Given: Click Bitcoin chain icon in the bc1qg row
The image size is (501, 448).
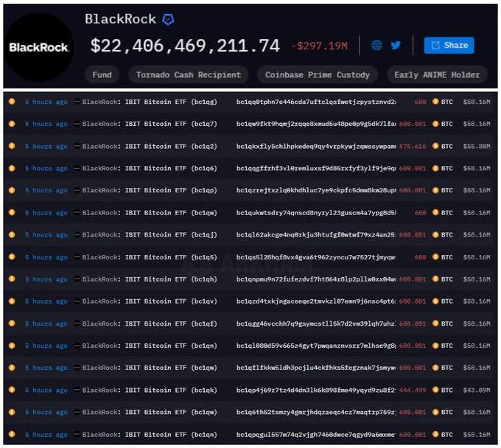Looking at the screenshot, I should (12, 102).
